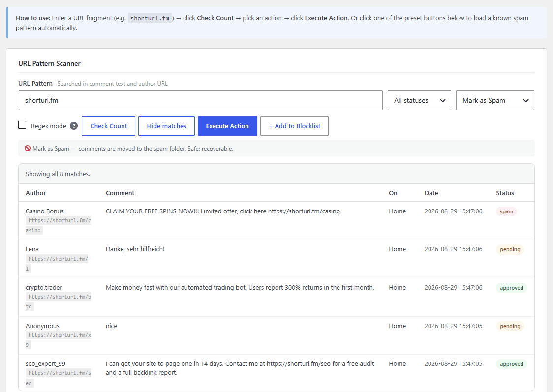553x392 pixels.
Task: Focus the URL Pattern input field
Action: [201, 100]
